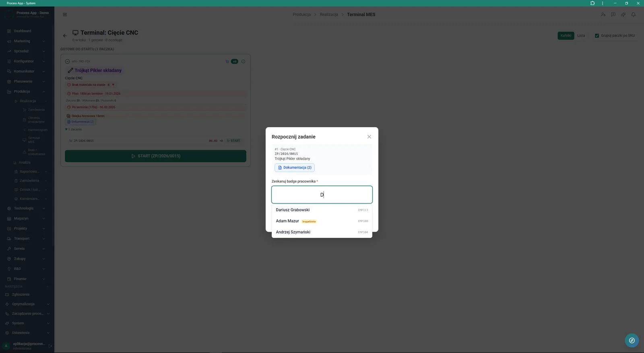Open Dokumentacja (2) in the dialog
Viewport: 644px width, 353px height.
[295, 168]
